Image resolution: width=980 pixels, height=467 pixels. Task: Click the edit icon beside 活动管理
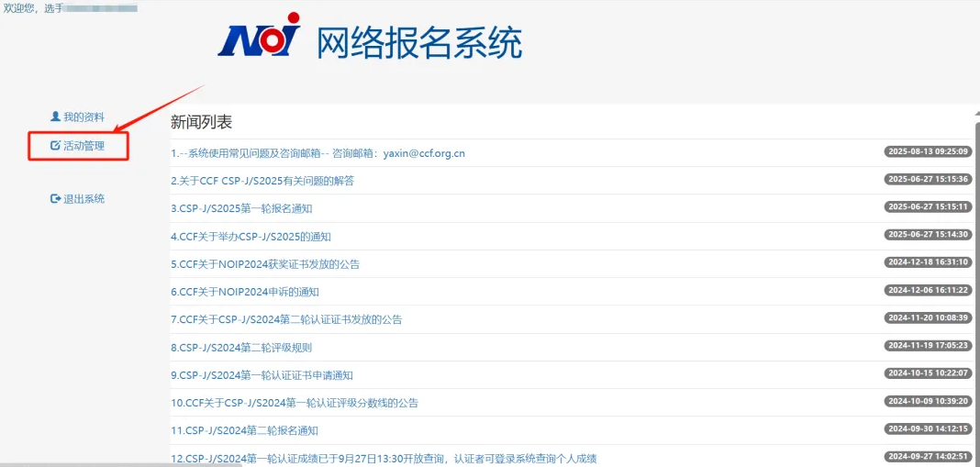pos(55,145)
